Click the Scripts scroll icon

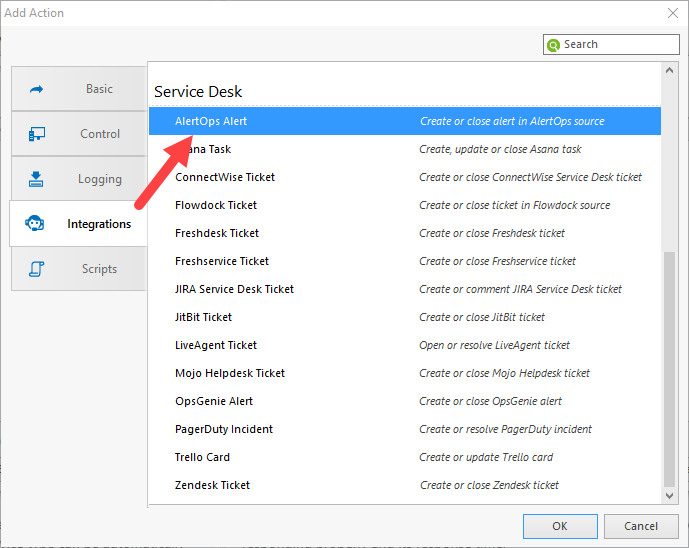36,269
